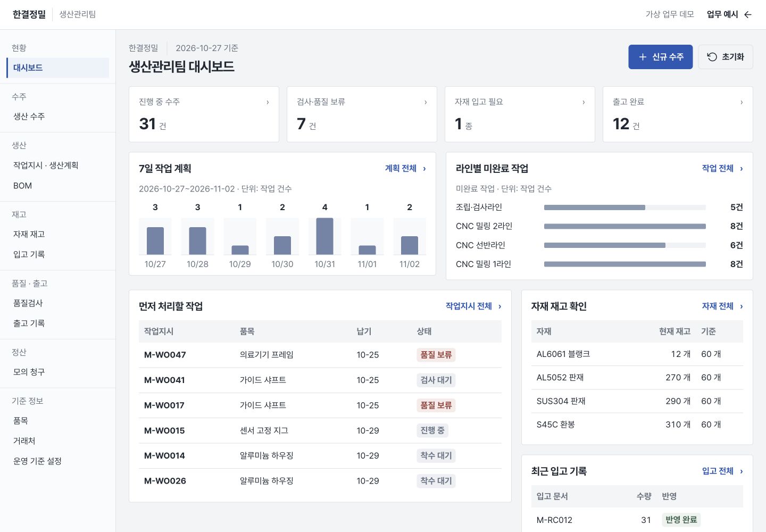
Task: Open the 진행 중 수주 card chevron
Action: (x=268, y=102)
